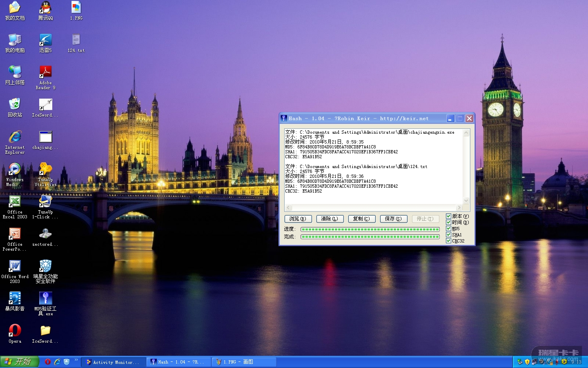588x368 pixels.
Task: Open 我的电脑 desktop icon
Action: point(15,43)
